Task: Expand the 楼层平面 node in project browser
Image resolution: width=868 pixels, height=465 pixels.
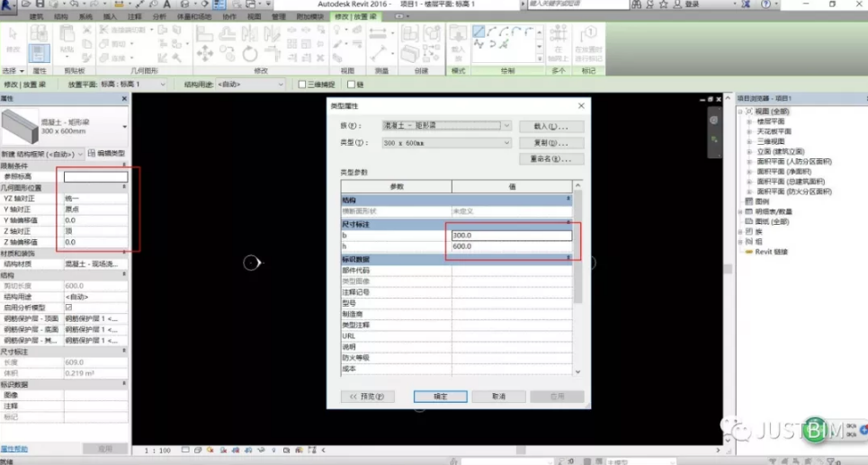Action: click(x=749, y=121)
